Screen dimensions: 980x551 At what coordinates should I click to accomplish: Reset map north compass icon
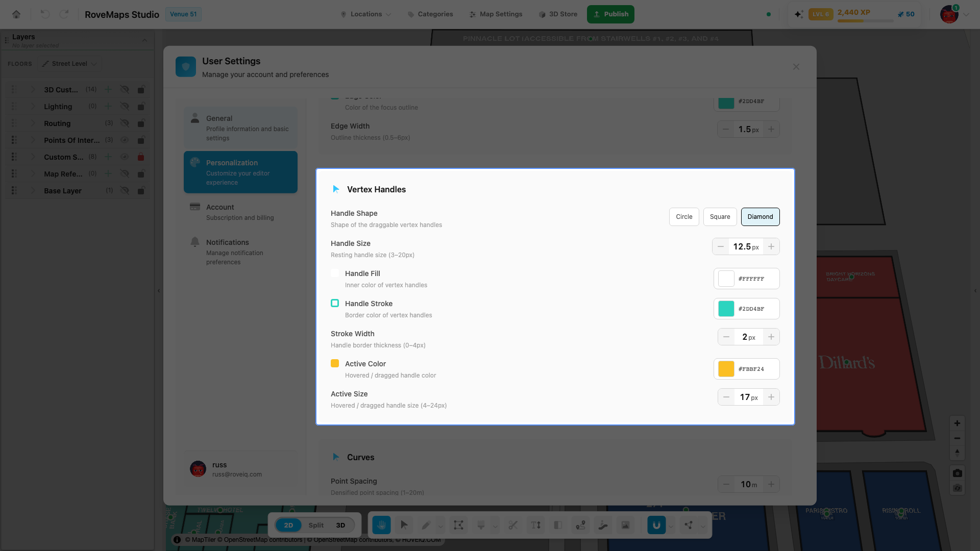[957, 453]
